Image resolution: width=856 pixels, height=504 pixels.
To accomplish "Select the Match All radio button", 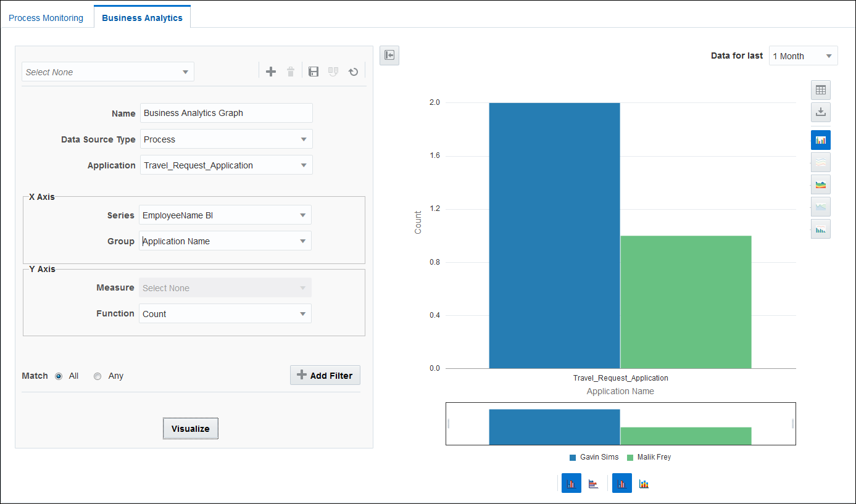I will pyautogui.click(x=59, y=376).
